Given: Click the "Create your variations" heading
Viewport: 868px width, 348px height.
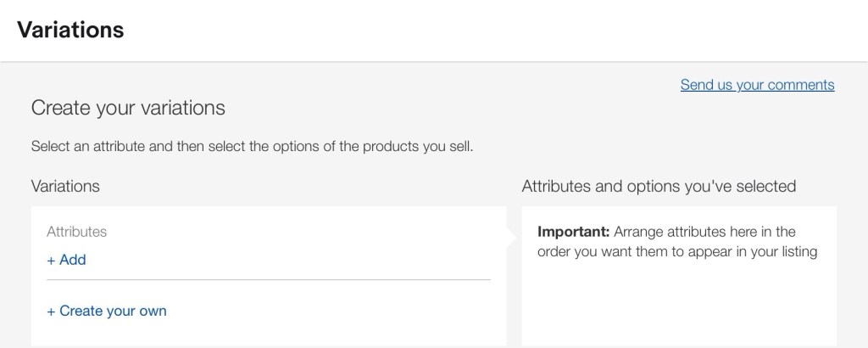Looking at the screenshot, I should pos(128,108).
